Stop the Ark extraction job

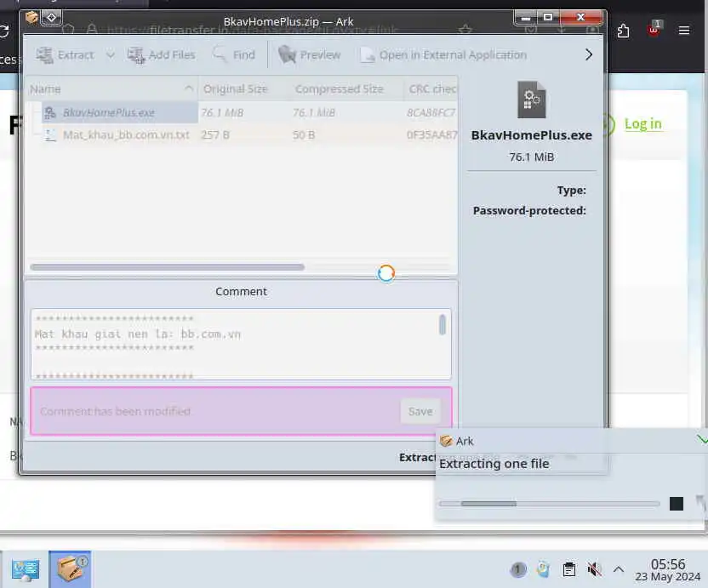[x=676, y=504]
